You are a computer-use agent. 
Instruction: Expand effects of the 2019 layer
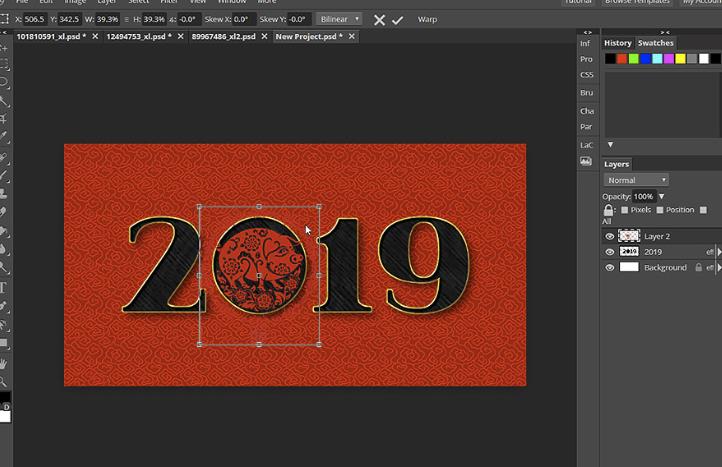click(719, 252)
